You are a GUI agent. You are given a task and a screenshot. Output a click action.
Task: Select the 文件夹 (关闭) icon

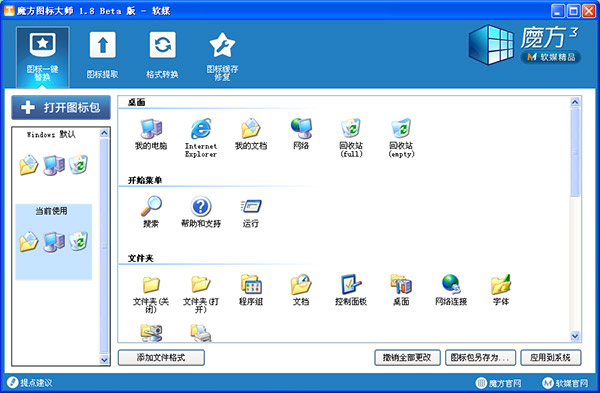pyautogui.click(x=151, y=294)
